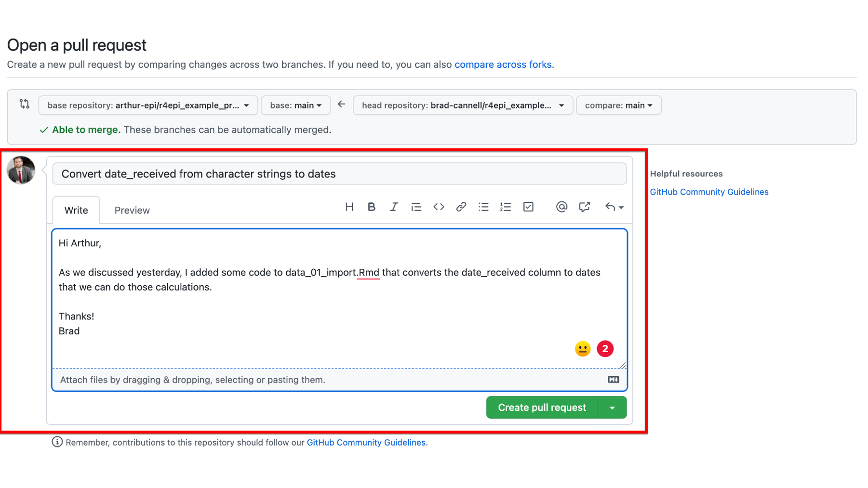
Task: Click the user avatar photo
Action: (x=21, y=170)
